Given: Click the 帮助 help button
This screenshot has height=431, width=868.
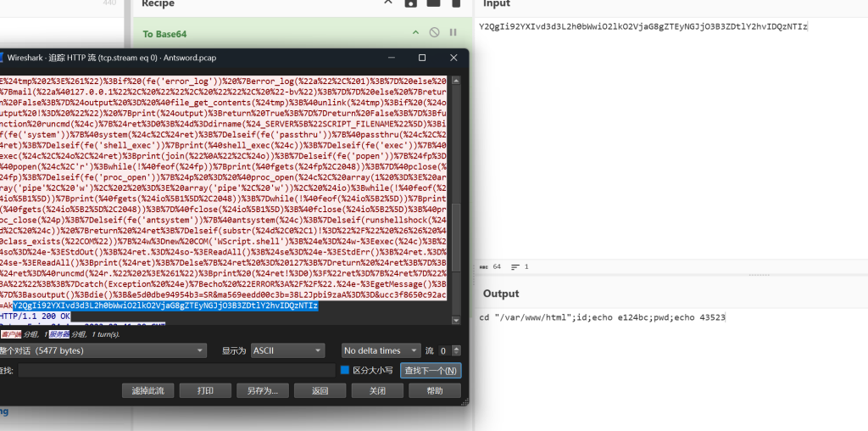Looking at the screenshot, I should point(435,391).
